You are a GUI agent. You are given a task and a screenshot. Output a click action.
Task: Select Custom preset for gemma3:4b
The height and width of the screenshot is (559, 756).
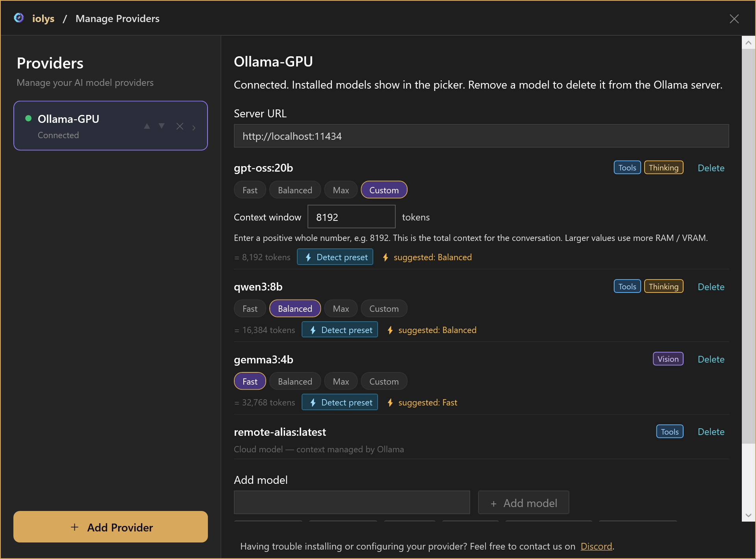[384, 381]
